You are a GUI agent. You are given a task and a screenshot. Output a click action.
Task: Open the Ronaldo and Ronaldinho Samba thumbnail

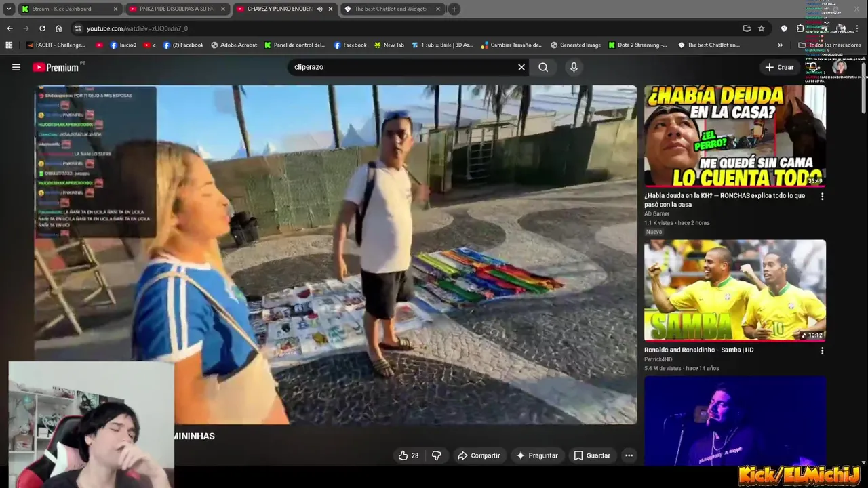735,290
